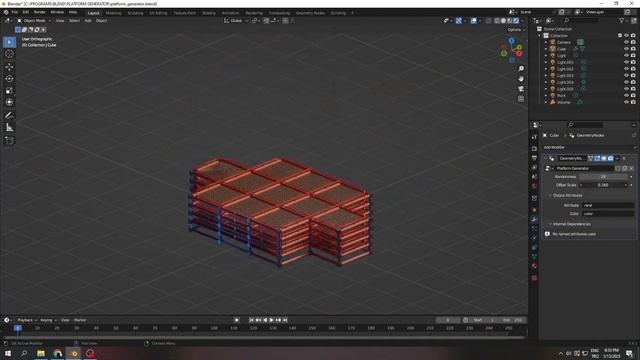Screen dimensions: 640x360
Task: Open the File menu
Action: [x=15, y=12]
